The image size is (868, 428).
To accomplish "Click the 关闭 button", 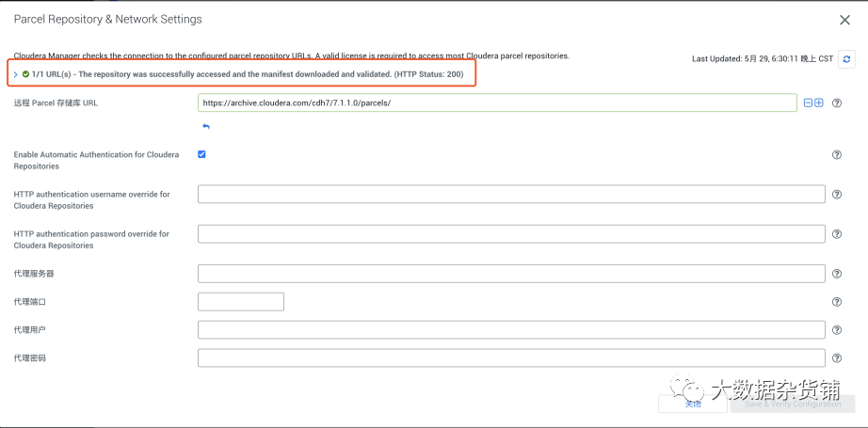I will [x=693, y=404].
